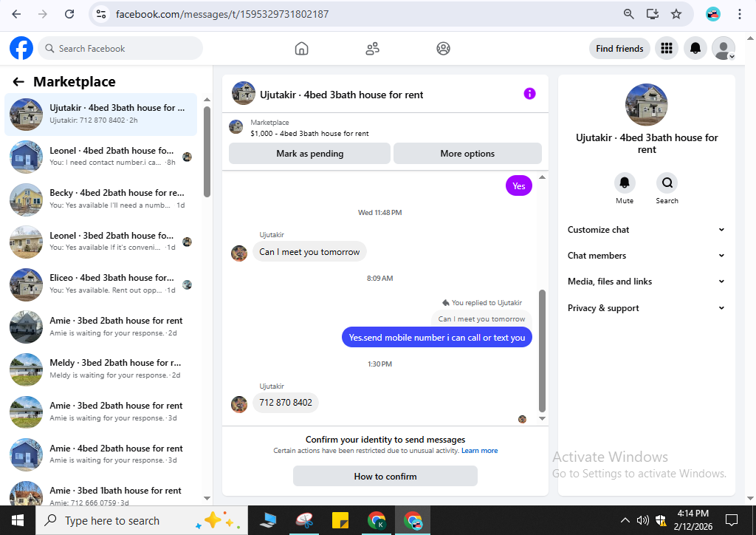The height and width of the screenshot is (535, 756).
Task: Open Sticky Notes on taskbar
Action: (x=340, y=520)
